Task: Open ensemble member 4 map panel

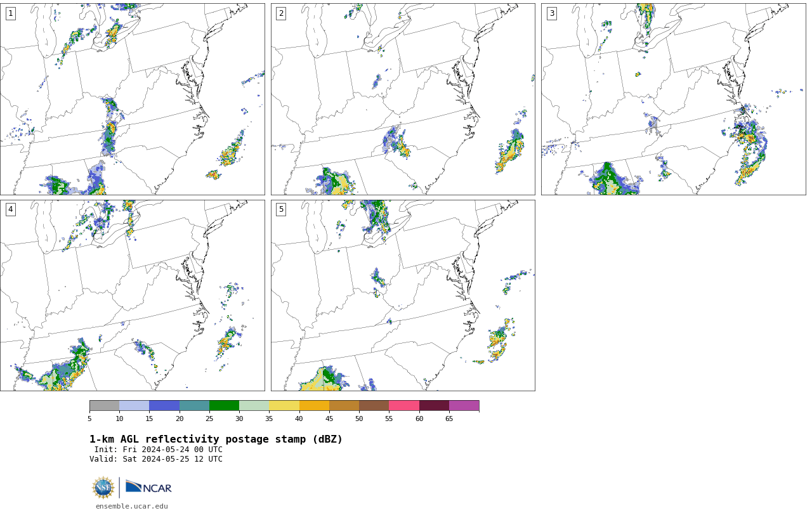Action: coord(133,295)
